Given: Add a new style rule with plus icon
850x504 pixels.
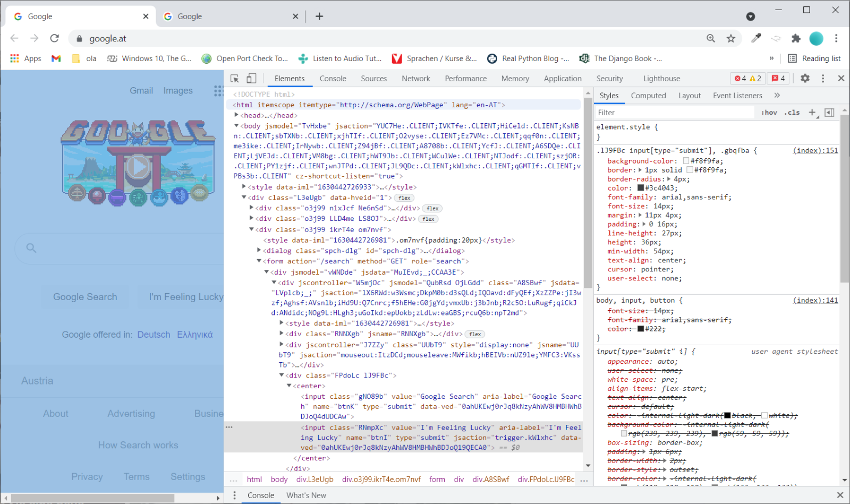Looking at the screenshot, I should [x=812, y=112].
